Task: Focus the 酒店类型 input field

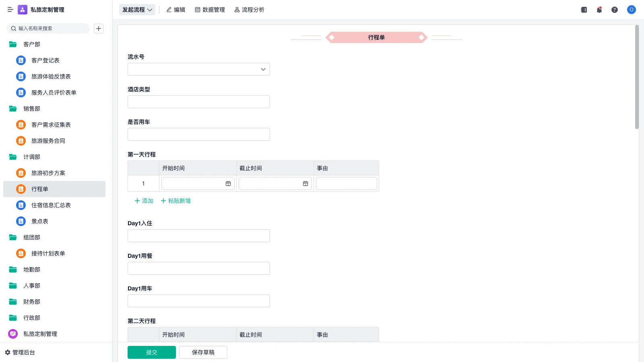Action: (x=198, y=102)
